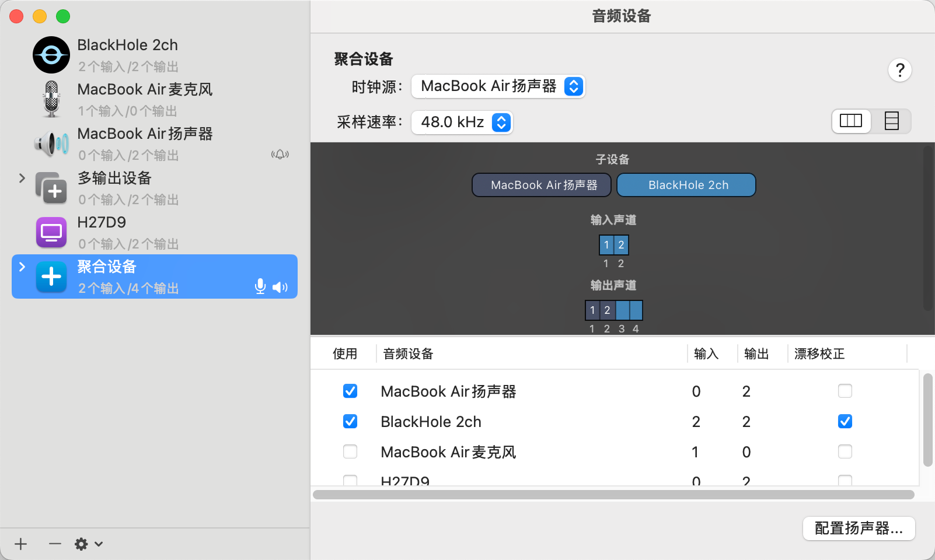Image resolution: width=935 pixels, height=560 pixels.
Task: Select the MacBook Air扬声器 subdevice button
Action: tap(542, 185)
